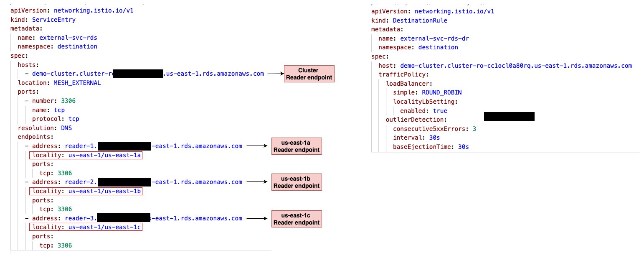Click the external-svc-rds metadata name
Image resolution: width=644 pixels, height=258 pixels.
[69, 38]
